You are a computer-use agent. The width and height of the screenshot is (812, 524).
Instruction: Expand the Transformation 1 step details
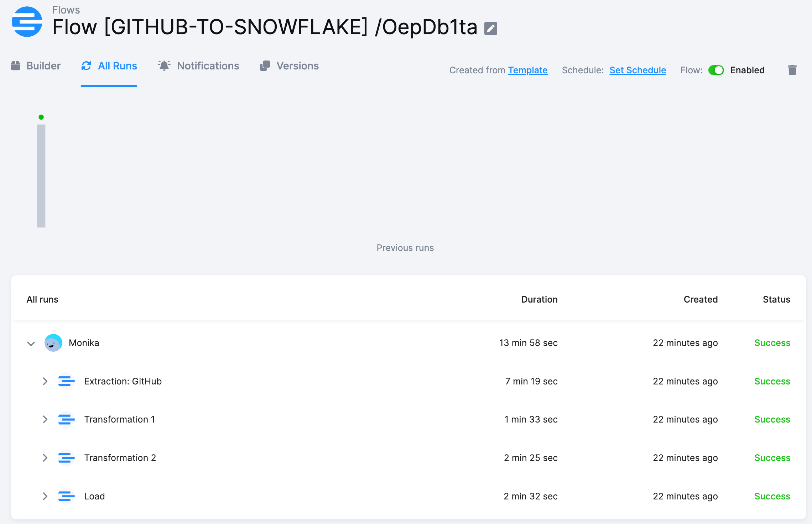pyautogui.click(x=45, y=419)
